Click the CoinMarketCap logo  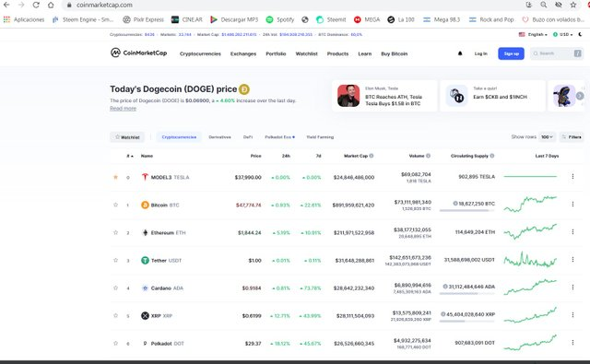(x=138, y=53)
